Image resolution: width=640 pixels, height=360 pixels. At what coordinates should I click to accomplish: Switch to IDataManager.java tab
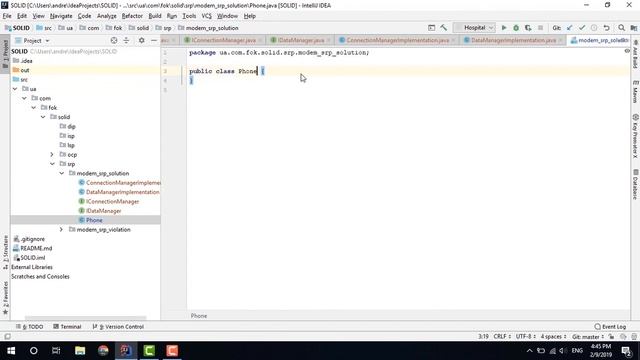pyautogui.click(x=300, y=40)
